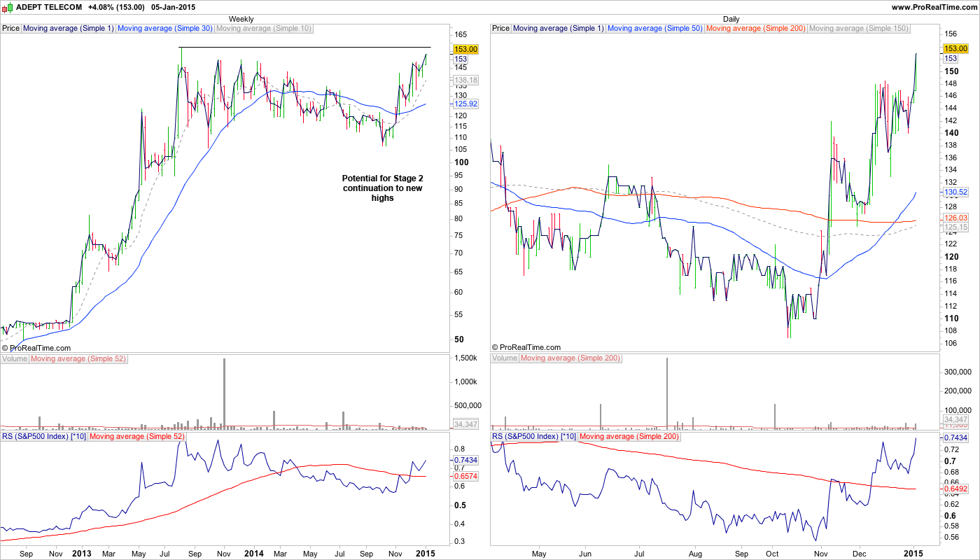Select the Weekly chart header
Image resolution: width=980 pixels, height=560 pixels.
coord(241,19)
